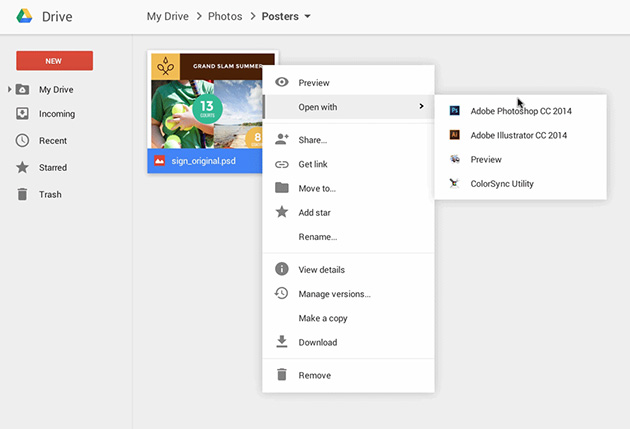Image resolution: width=630 pixels, height=429 pixels.
Task: Click the Share person-plus icon
Action: click(x=282, y=140)
